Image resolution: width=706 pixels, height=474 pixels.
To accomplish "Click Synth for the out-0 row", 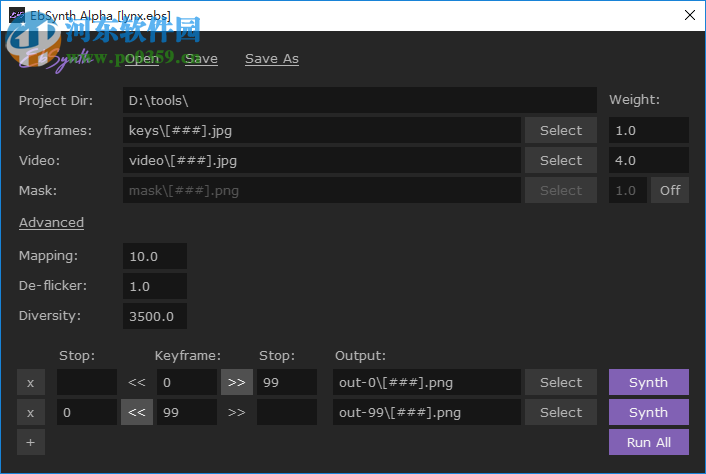I will pyautogui.click(x=649, y=383).
